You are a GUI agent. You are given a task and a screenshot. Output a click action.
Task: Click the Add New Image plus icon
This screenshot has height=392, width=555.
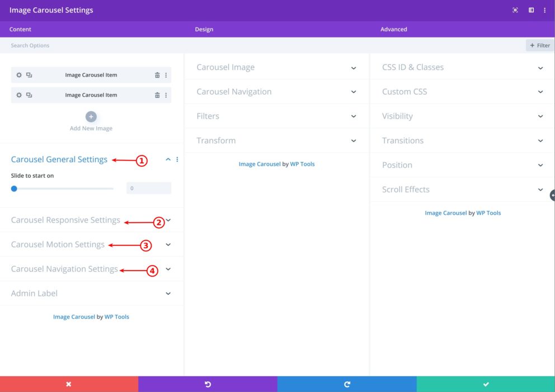point(91,116)
